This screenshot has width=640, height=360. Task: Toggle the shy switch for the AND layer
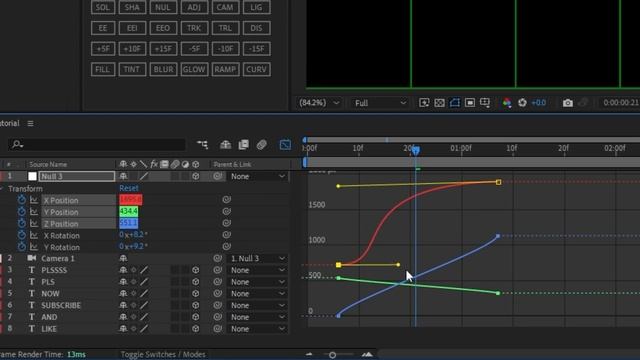(123, 317)
